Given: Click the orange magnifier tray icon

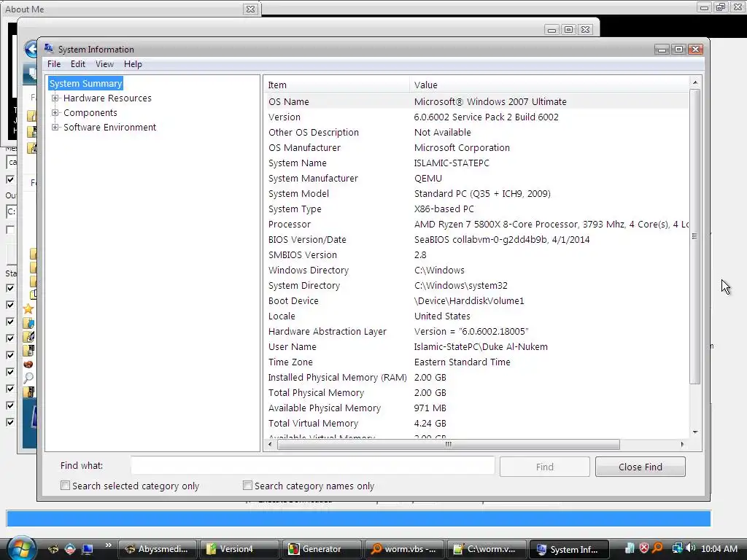Looking at the screenshot, I should click(657, 548).
